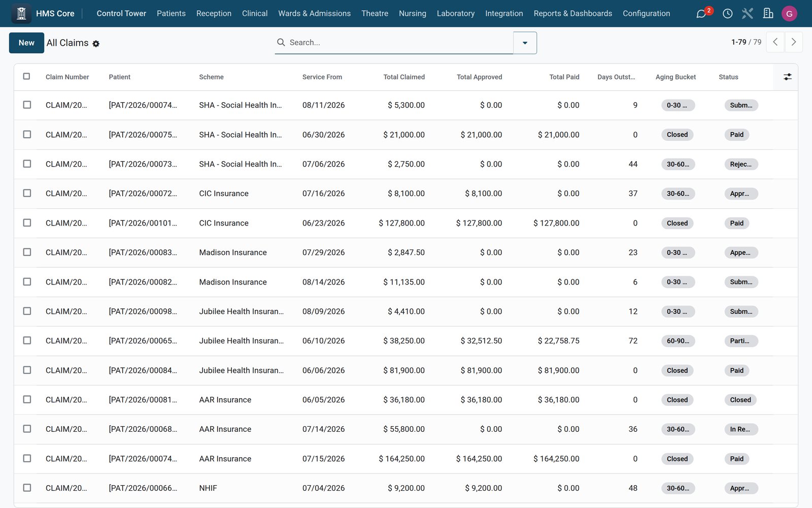The image size is (812, 508).
Task: Click the In Re... status badge
Action: [x=741, y=429]
